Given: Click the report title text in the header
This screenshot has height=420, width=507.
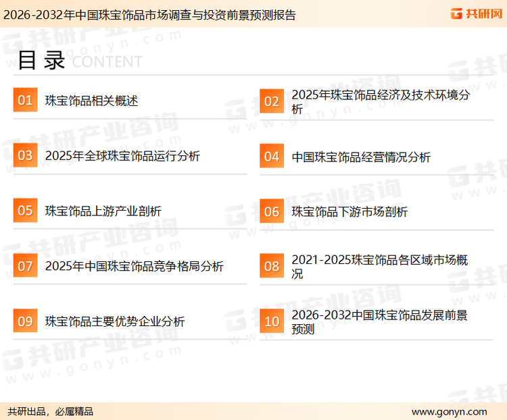Looking at the screenshot, I should pyautogui.click(x=149, y=15).
